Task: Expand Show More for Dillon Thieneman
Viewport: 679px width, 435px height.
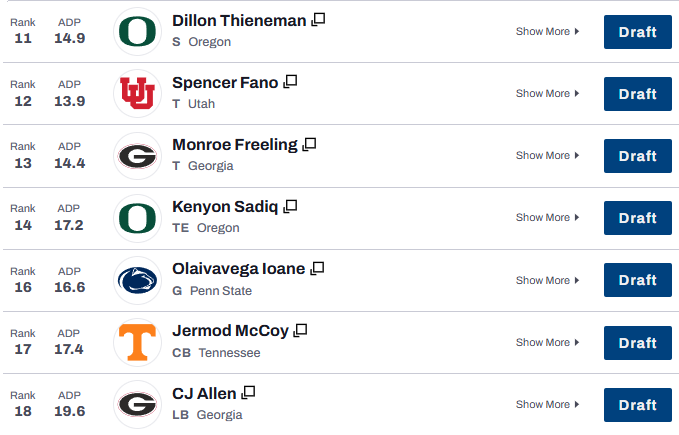Action: [x=547, y=32]
